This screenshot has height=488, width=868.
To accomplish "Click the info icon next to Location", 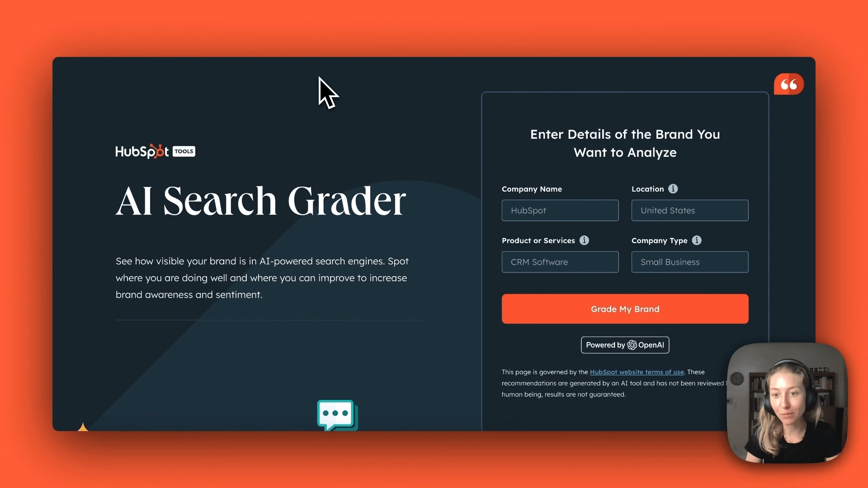I will tap(673, 189).
